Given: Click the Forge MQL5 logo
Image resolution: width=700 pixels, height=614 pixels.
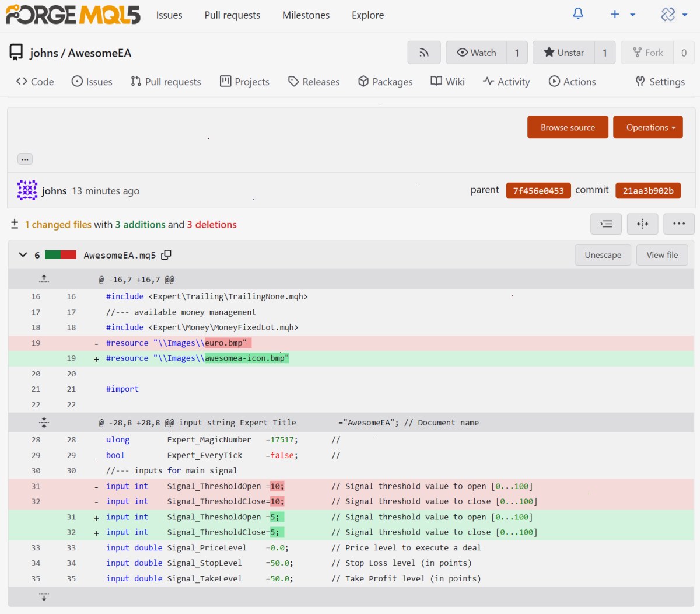Looking at the screenshot, I should [x=73, y=15].
